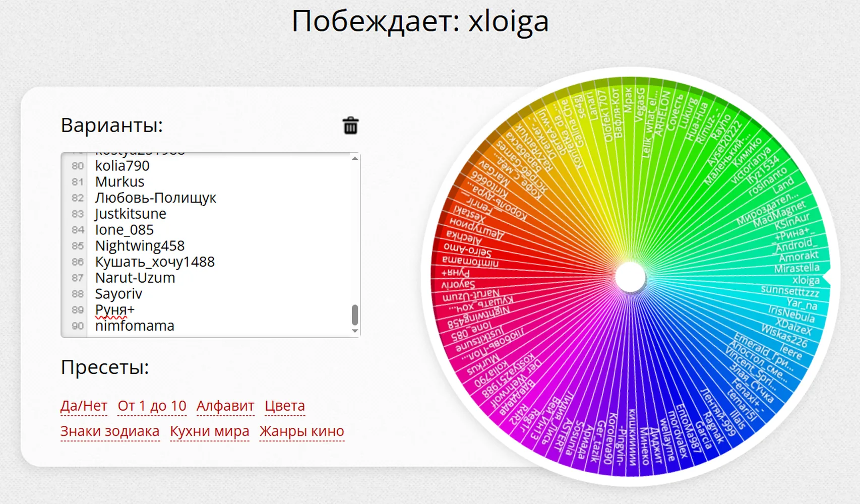
Task: Click the Narut-Uzum entry
Action: pos(135,278)
